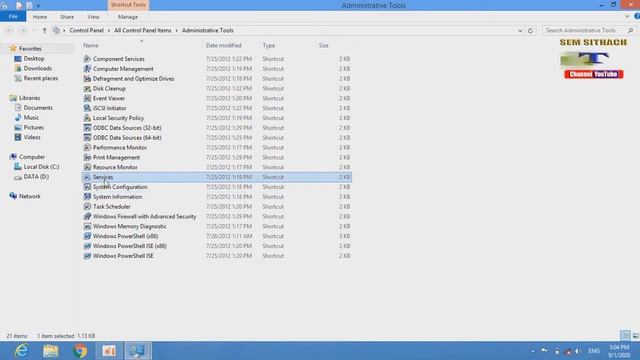640x360 pixels.
Task: Click the Search Administrative Tools field
Action: click(x=588, y=30)
